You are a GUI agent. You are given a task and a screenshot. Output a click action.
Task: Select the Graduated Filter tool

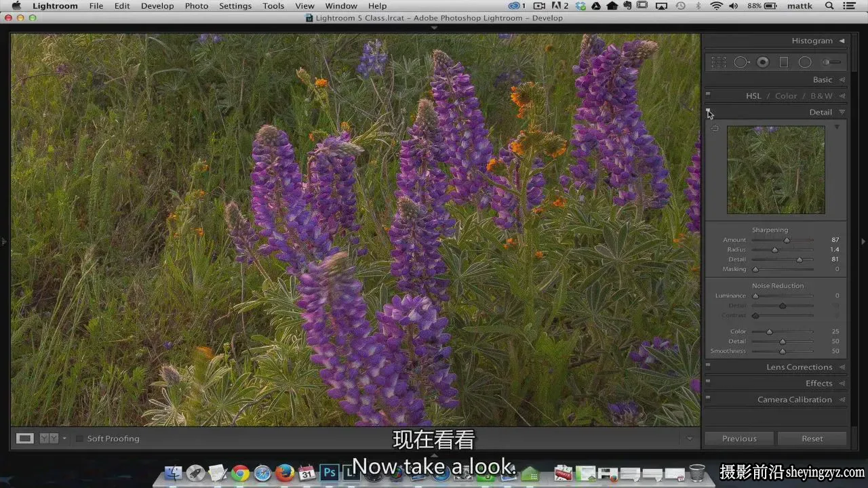click(x=784, y=62)
